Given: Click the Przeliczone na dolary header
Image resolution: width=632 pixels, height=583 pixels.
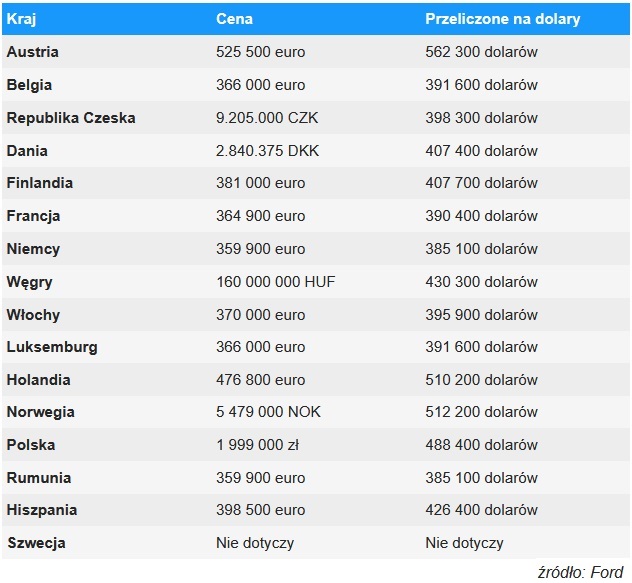Looking at the screenshot, I should [x=502, y=19].
